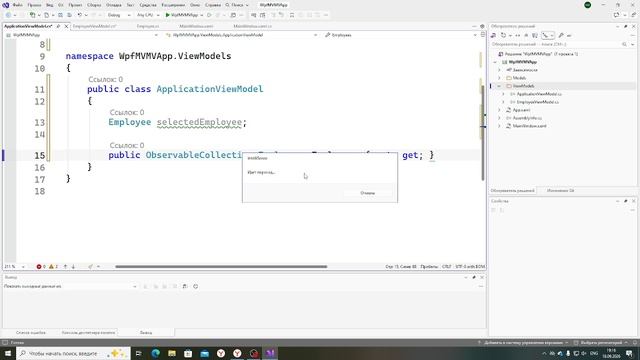Viewport: 640px width, 360px height.
Task: Switch to the Employee.cs tab
Action: point(148,26)
